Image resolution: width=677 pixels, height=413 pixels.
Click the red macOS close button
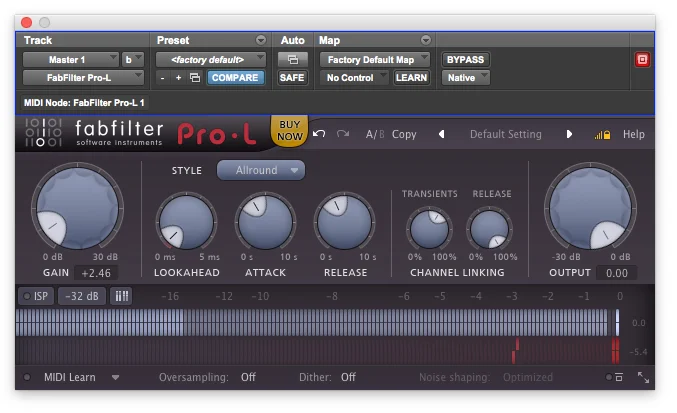(26, 22)
